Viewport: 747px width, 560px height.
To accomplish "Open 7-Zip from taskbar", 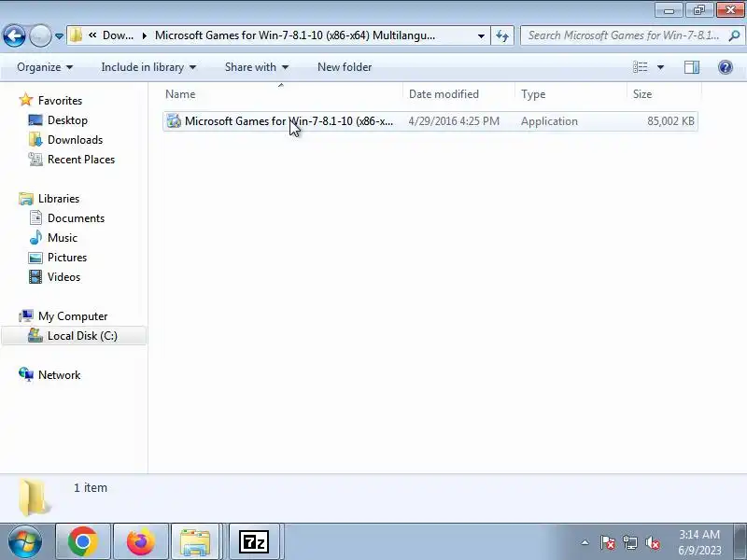I will click(x=253, y=541).
